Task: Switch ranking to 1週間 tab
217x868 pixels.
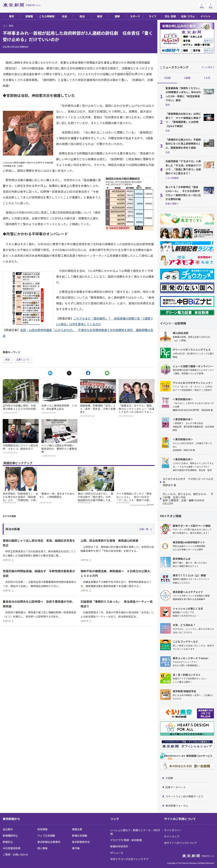Action: (x=187, y=78)
